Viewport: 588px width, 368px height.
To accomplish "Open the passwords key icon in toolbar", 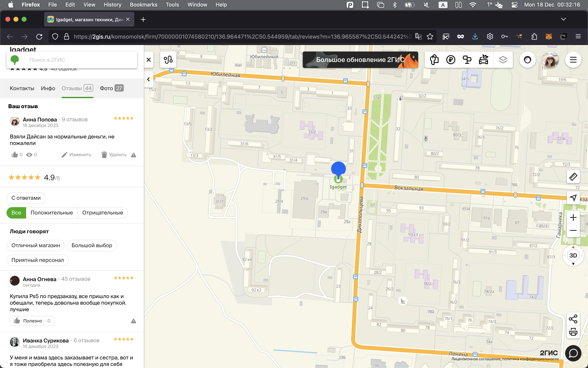I will [x=505, y=37].
